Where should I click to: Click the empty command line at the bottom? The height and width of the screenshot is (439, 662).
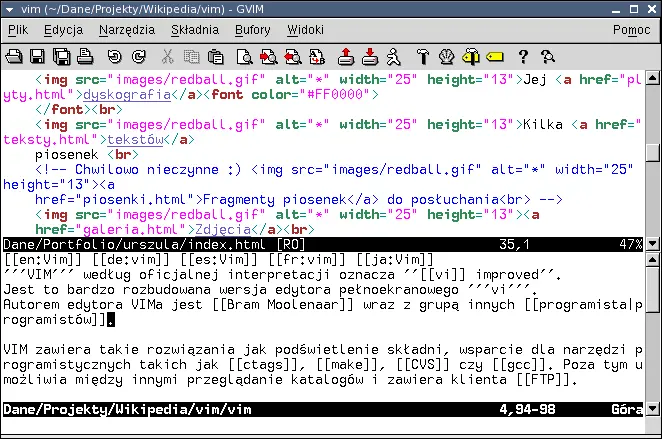click(323, 425)
